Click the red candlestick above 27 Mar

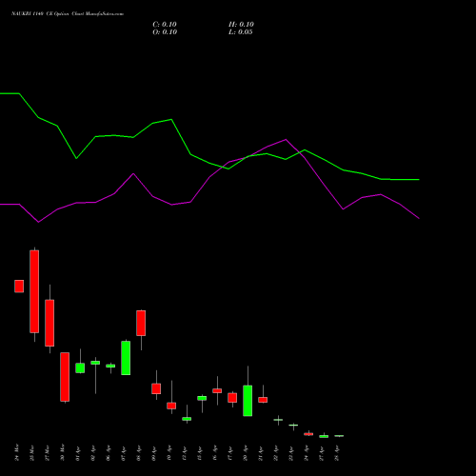pyautogui.click(x=50, y=323)
